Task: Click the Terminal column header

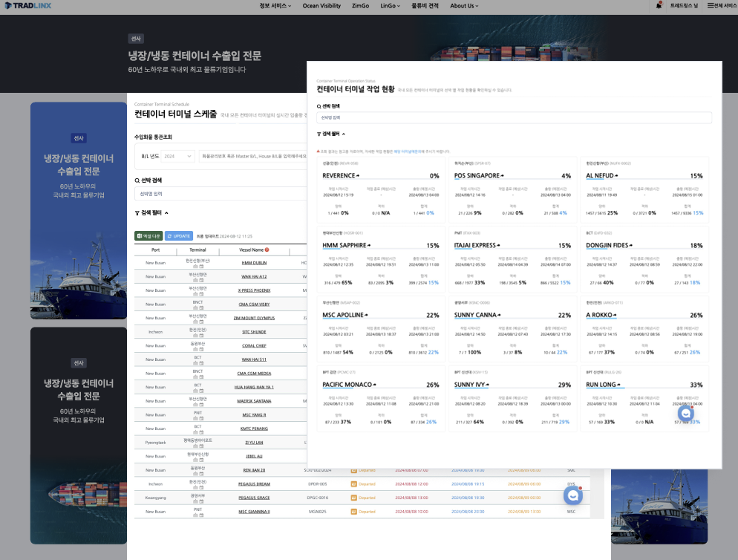Action: click(x=197, y=250)
